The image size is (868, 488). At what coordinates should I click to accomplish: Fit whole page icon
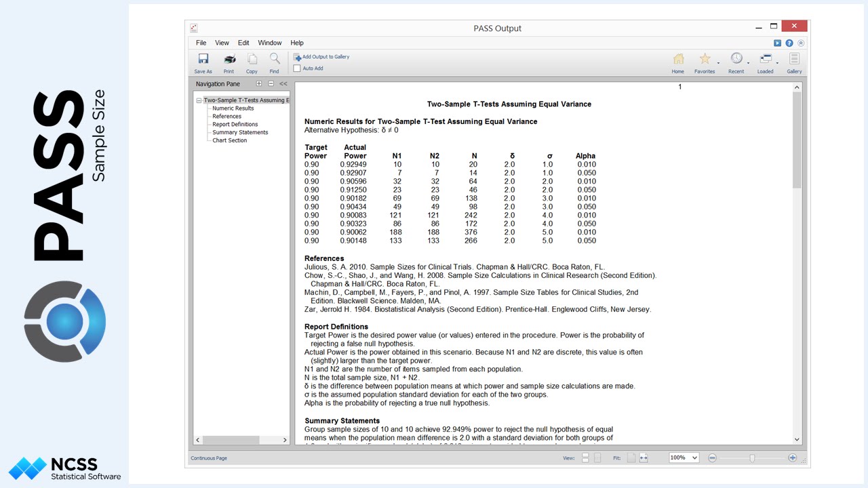631,458
